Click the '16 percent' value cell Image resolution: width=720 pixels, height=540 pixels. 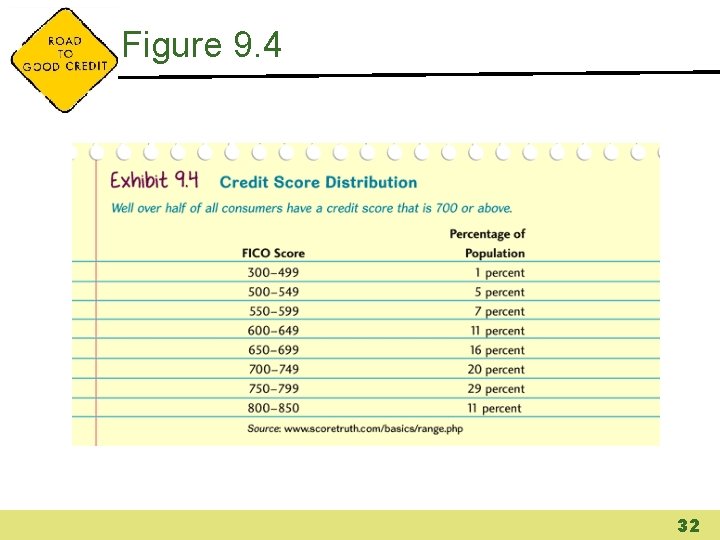click(x=497, y=350)
